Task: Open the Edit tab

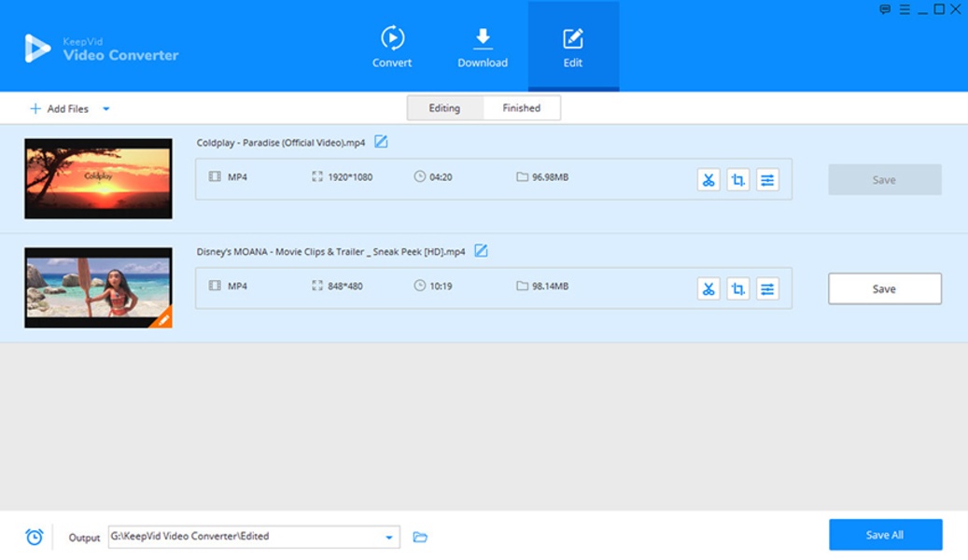Action: point(573,47)
